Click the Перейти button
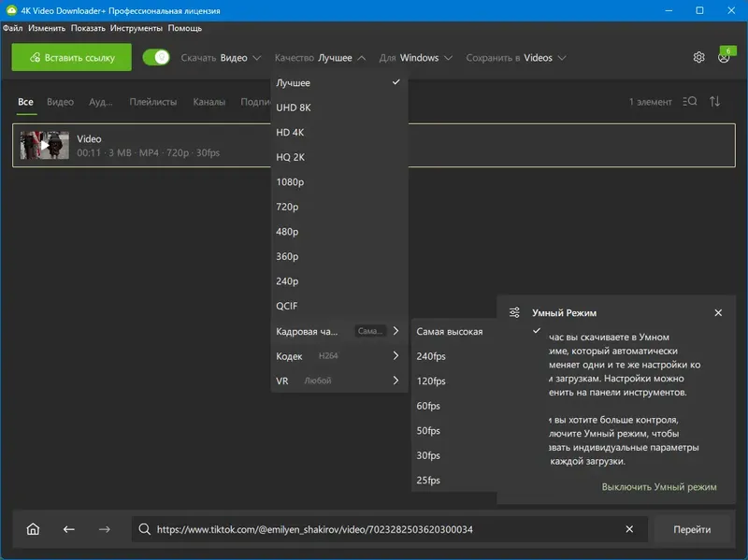The image size is (748, 560). pyautogui.click(x=692, y=529)
